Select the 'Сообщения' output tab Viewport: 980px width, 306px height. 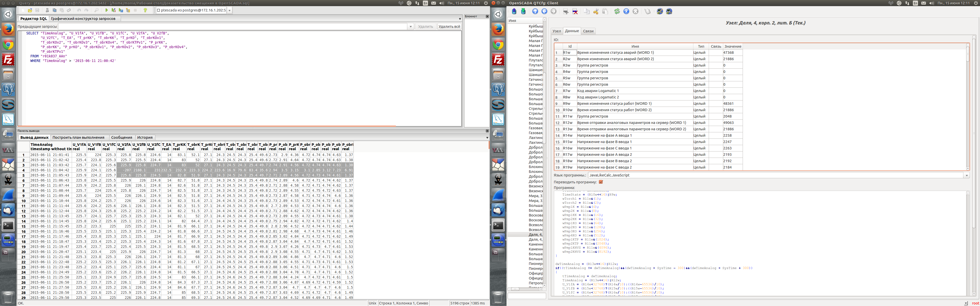[121, 138]
